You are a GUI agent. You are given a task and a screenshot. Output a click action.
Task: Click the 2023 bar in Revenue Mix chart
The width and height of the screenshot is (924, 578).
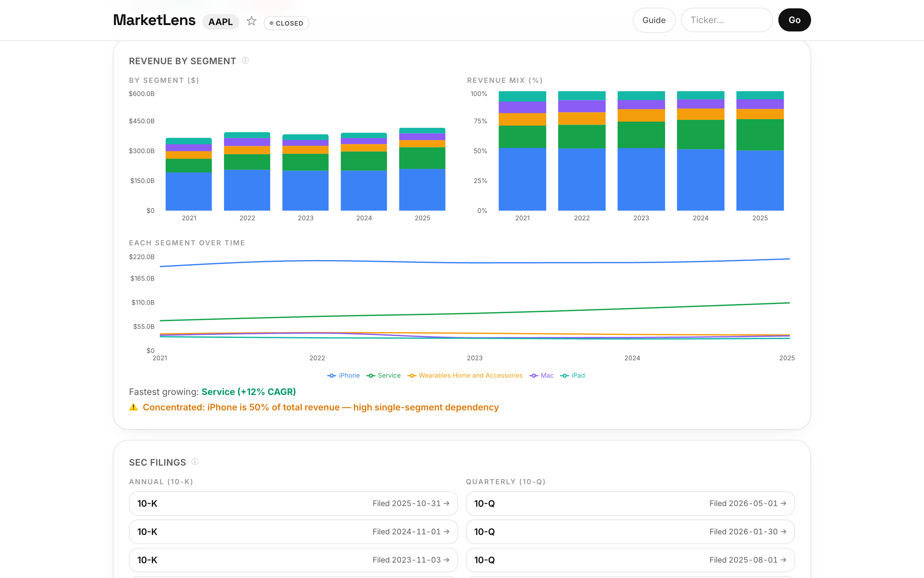(x=641, y=151)
